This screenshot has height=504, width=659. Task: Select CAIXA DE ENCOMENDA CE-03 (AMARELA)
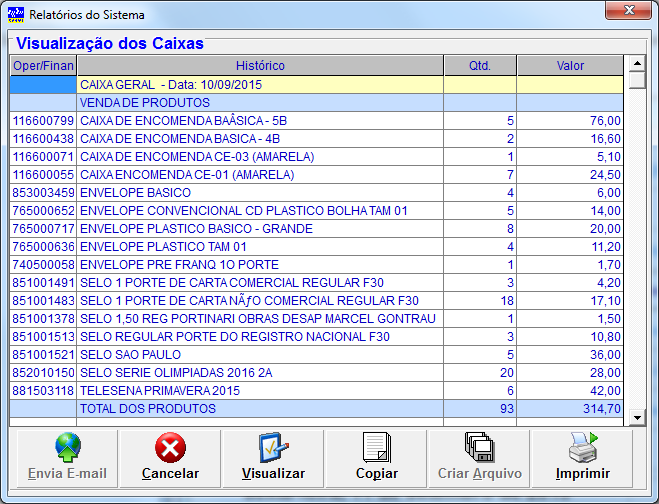click(x=317, y=157)
